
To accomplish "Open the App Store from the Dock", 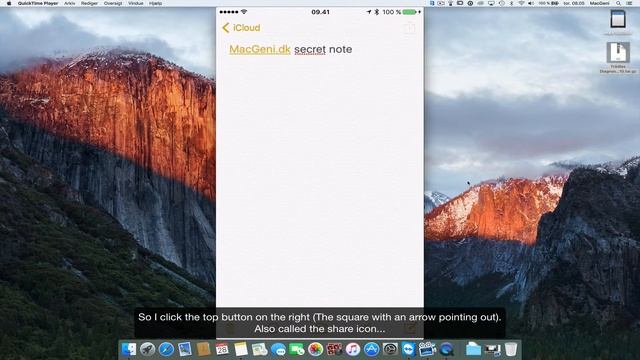I will pyautogui.click(x=371, y=349).
